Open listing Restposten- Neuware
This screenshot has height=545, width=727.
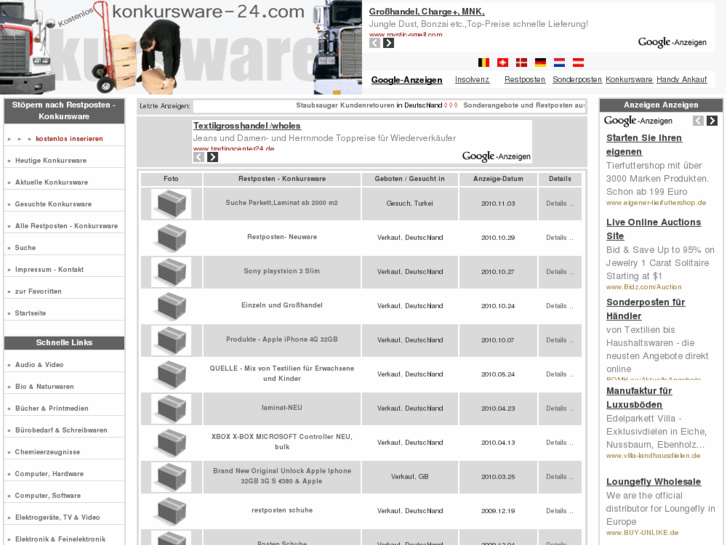(x=282, y=237)
